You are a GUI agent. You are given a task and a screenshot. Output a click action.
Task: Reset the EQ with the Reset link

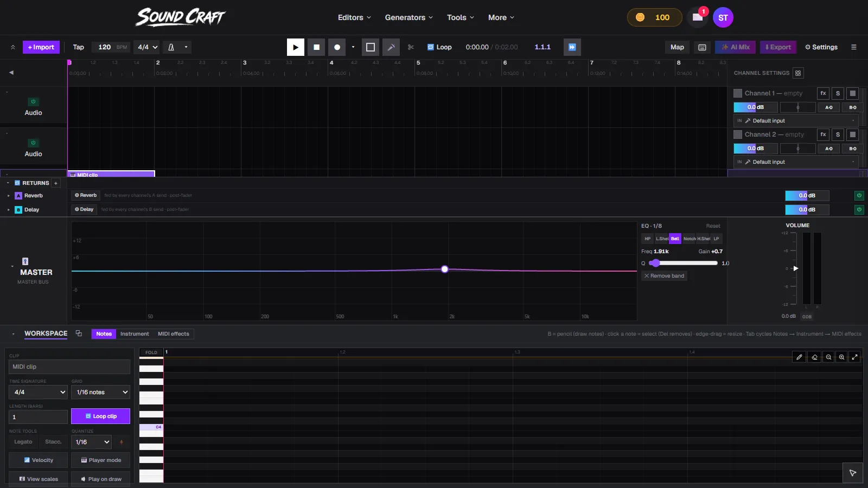coord(713,226)
